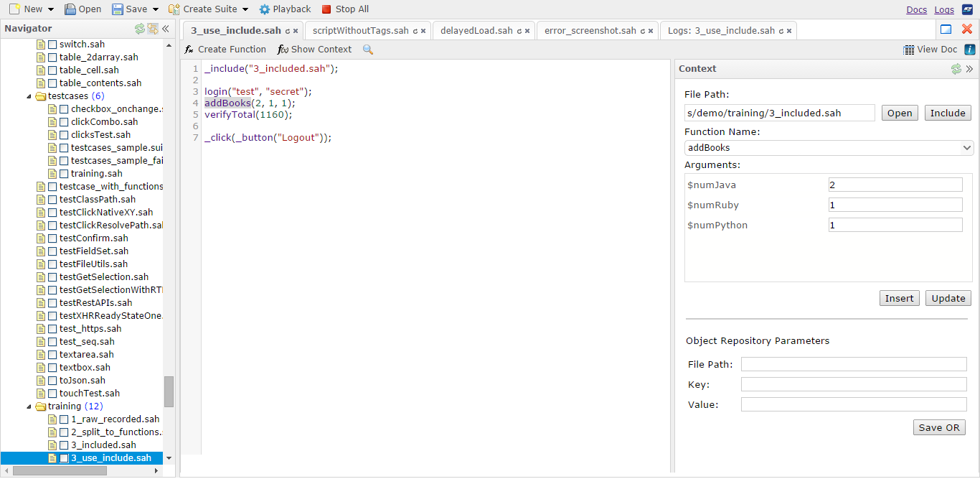Collapse the Navigator panel with double chevron
This screenshot has height=479, width=980.
(x=165, y=29)
